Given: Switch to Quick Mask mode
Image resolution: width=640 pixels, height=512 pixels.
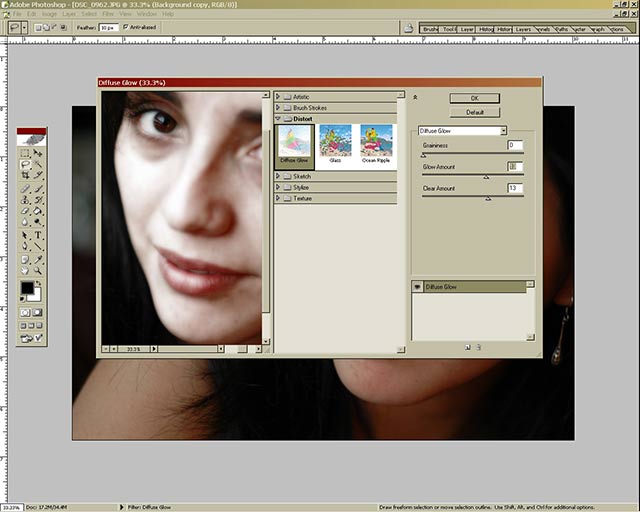Looking at the screenshot, I should click(38, 313).
